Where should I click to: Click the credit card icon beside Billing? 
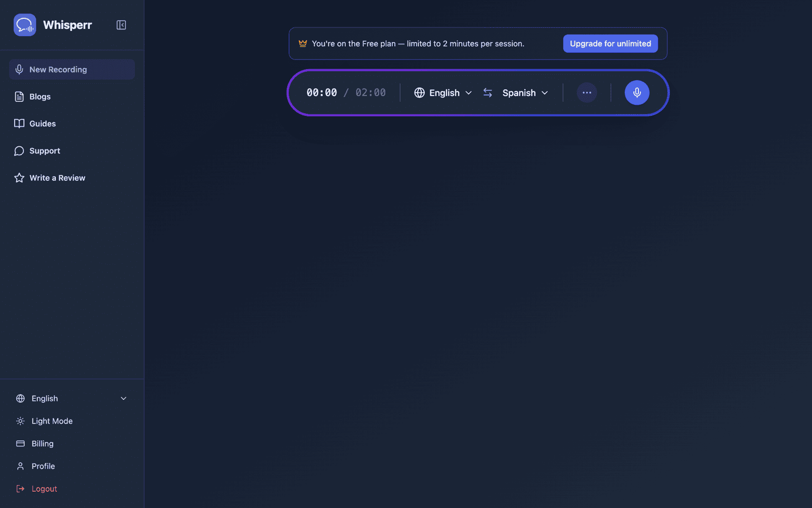(20, 443)
